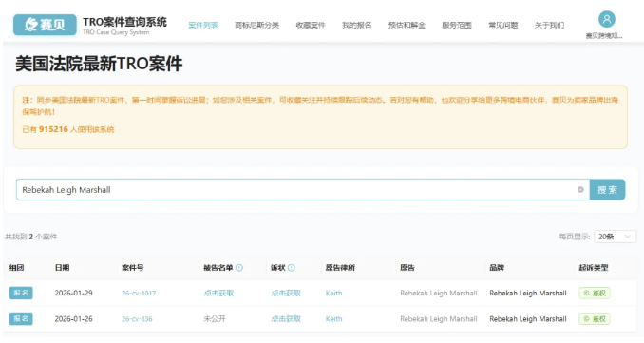
Task: Click 点击获取 defendant list for 26-cv-1017
Action: 218,294
